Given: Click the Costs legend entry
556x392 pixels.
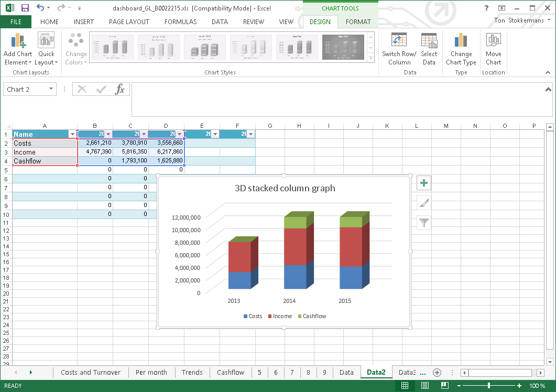Looking at the screenshot, I should tap(253, 316).
